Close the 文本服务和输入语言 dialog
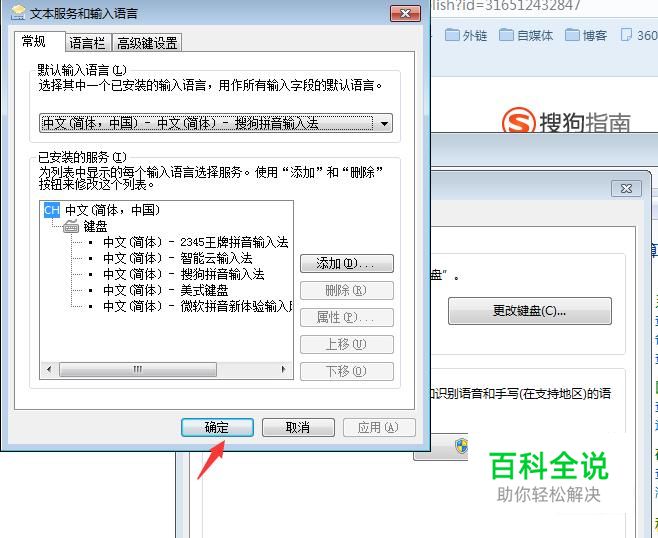Viewport: 658px width, 538px height. pyautogui.click(x=405, y=13)
